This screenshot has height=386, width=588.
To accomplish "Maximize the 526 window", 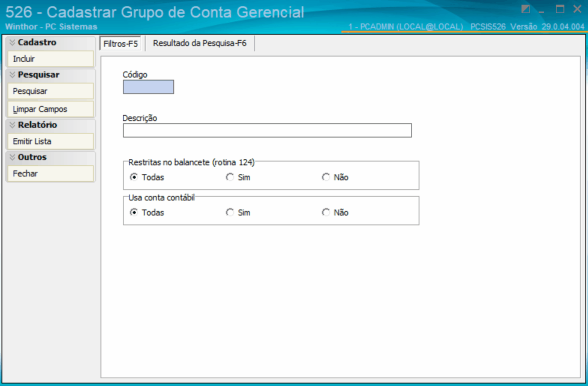I will coord(560,9).
